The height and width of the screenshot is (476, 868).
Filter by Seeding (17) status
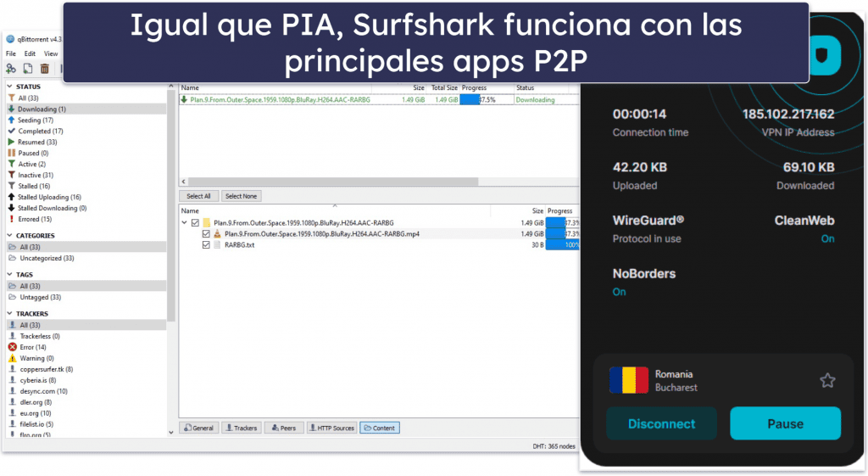pos(36,120)
